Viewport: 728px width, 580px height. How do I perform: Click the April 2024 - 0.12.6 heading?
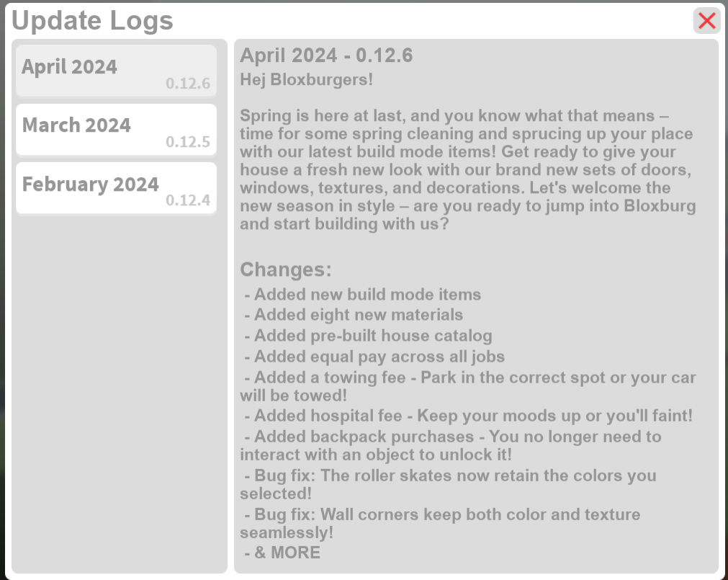point(326,55)
